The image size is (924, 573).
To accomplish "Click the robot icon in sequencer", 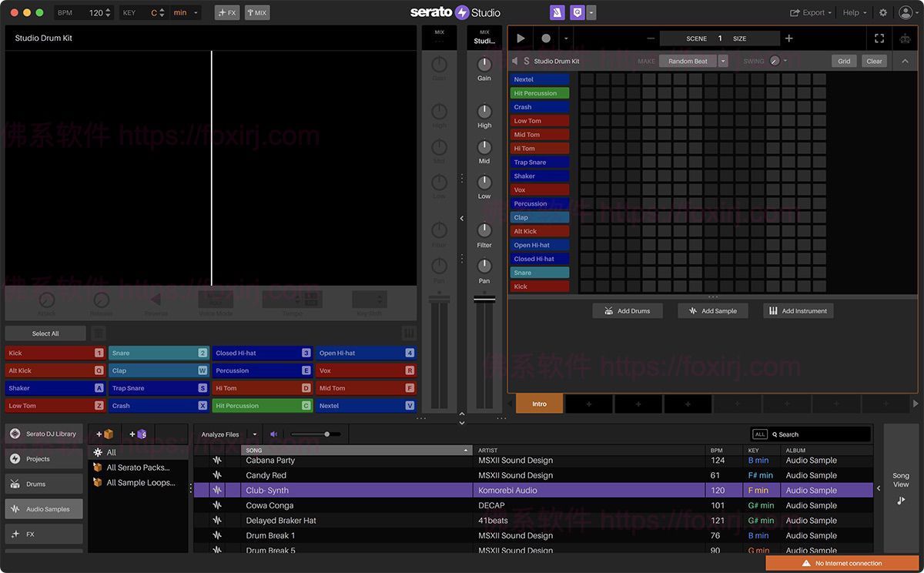I will click(x=905, y=39).
